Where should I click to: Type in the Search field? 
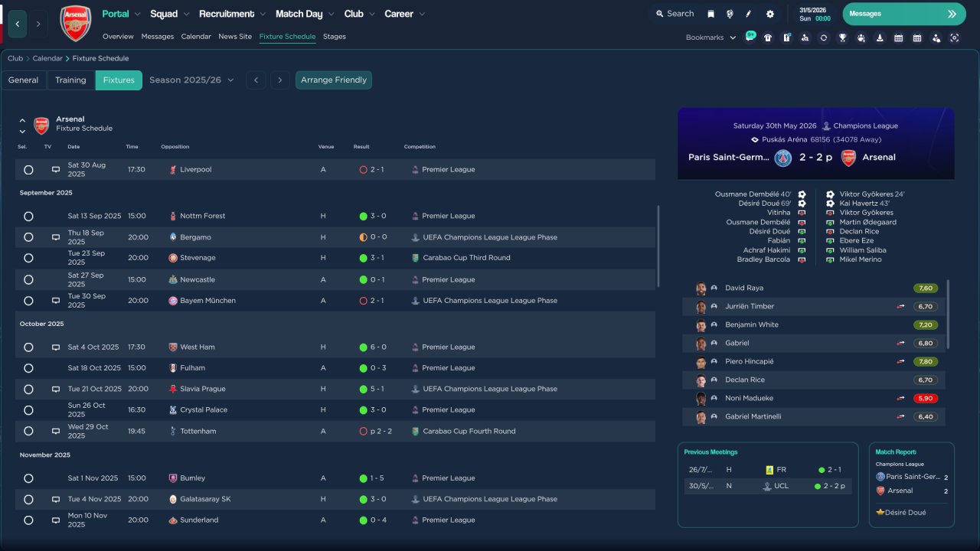click(x=679, y=14)
